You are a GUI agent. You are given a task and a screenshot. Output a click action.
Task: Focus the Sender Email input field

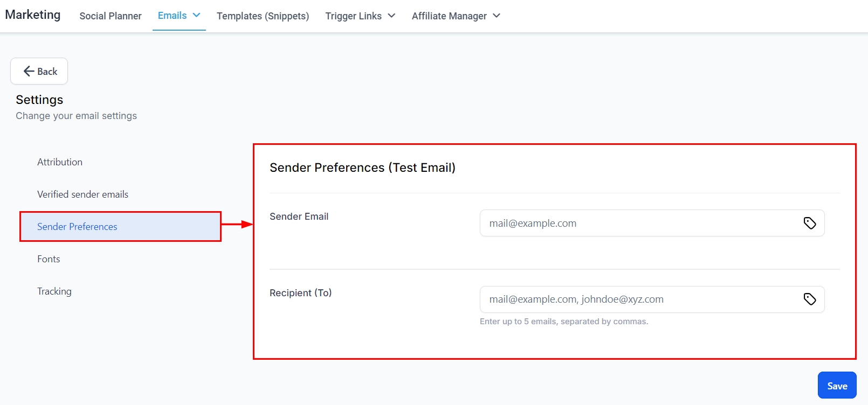click(x=636, y=223)
